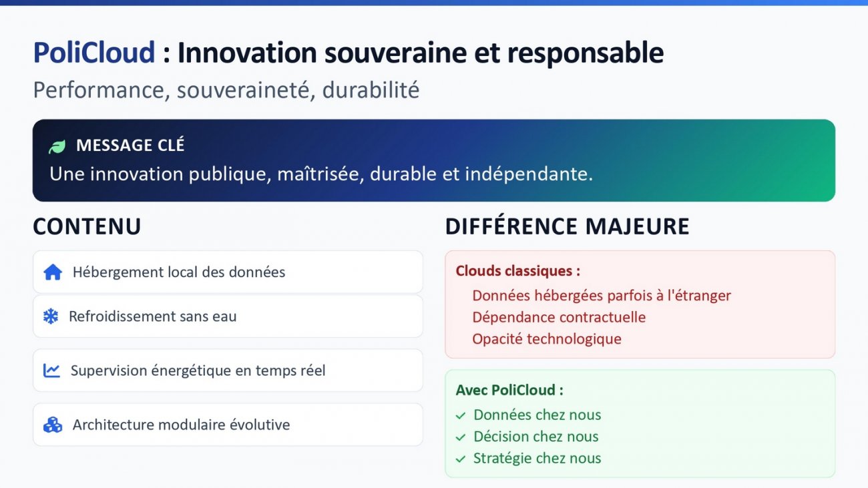
Task: Click the PoliCloud word in the title
Action: [94, 53]
